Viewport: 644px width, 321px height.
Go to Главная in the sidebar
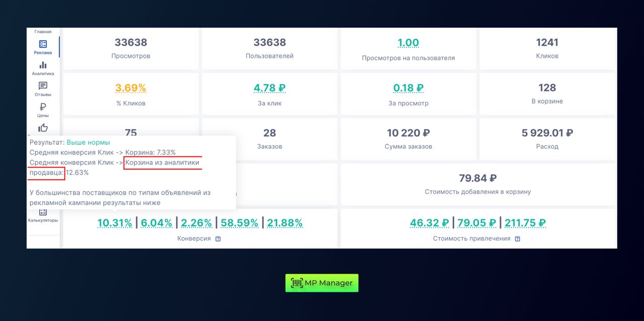43,32
